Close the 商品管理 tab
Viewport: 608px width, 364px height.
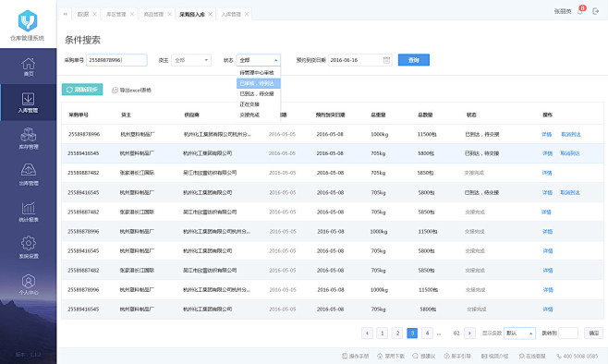tap(169, 15)
